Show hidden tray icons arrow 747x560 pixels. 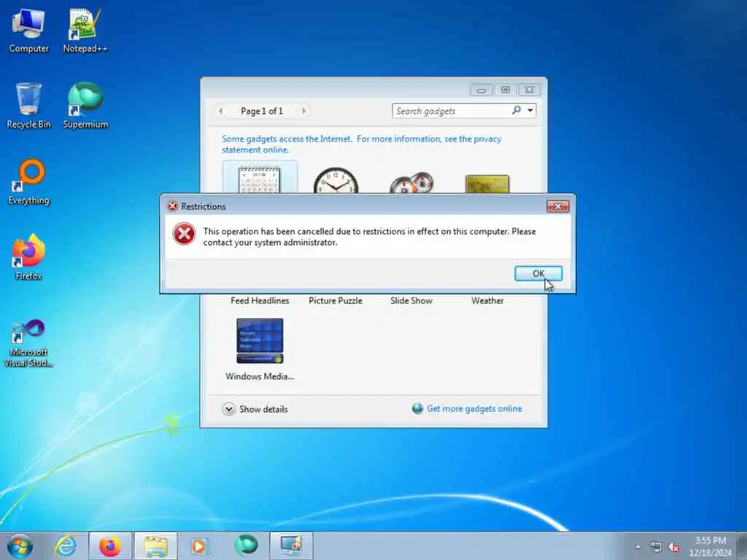(638, 547)
